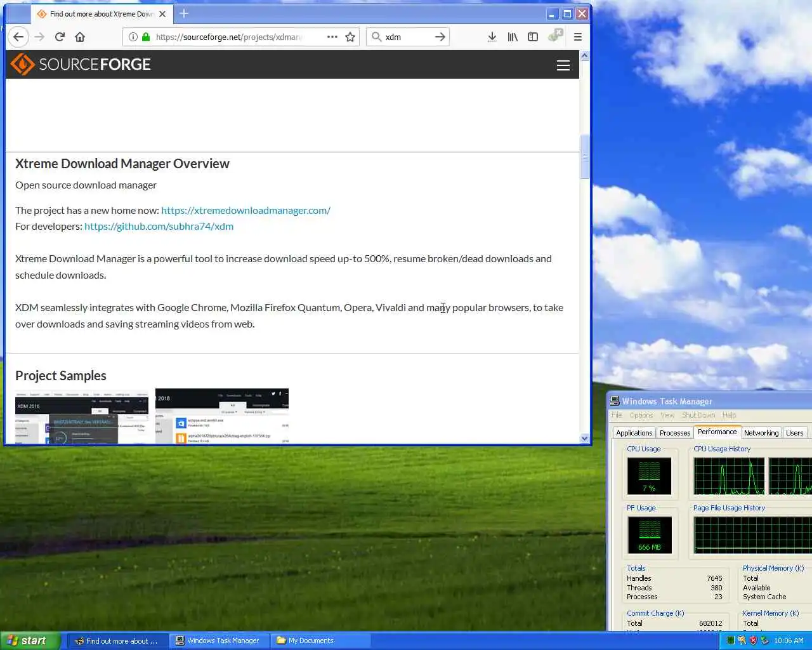
Task: Switch to the Networking tab
Action: point(761,433)
